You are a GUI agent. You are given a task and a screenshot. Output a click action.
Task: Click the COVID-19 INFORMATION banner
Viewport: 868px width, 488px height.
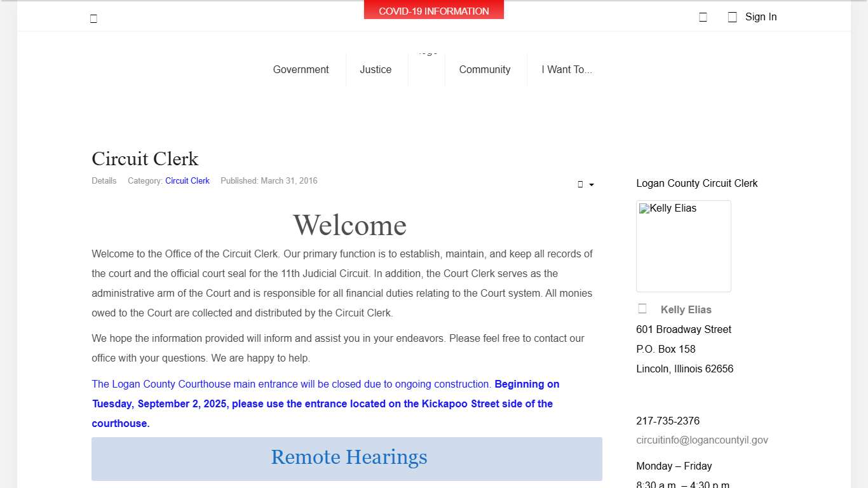coord(434,10)
